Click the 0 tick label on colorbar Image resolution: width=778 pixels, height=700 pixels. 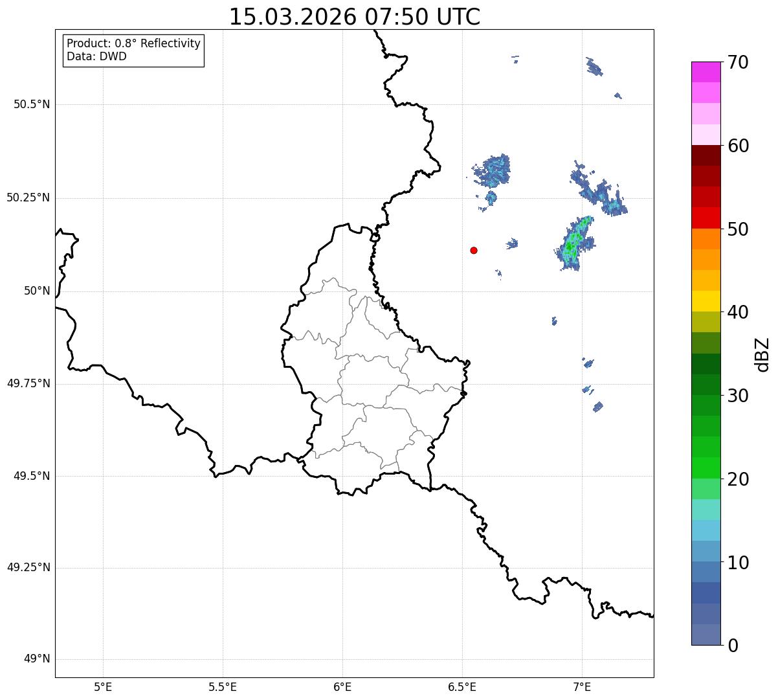[733, 646]
